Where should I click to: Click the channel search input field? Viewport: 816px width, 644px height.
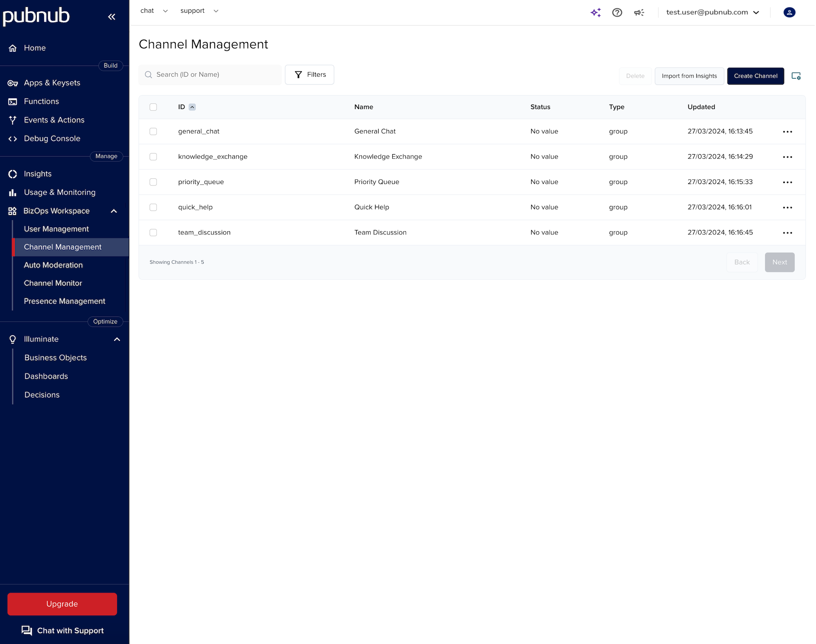[210, 74]
